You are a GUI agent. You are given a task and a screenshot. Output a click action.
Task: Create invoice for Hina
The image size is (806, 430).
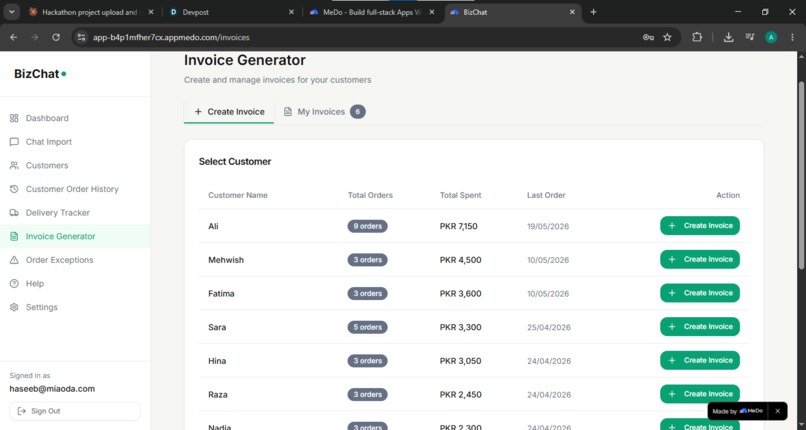tap(700, 360)
